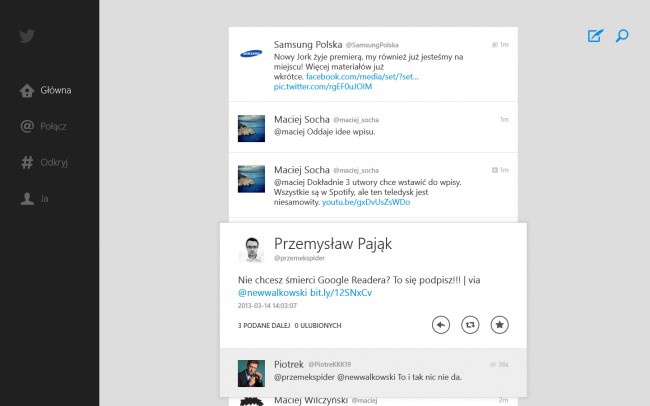Viewport: 650px width, 406px height.
Task: Open facebook.com/media/set link in Samsung tweet
Action: 362,77
